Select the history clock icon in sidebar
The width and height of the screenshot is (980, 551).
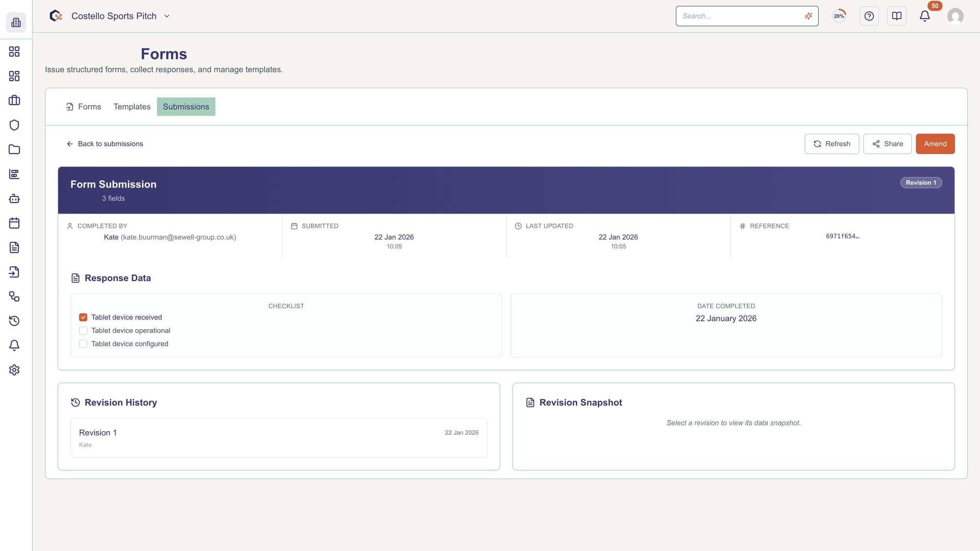pos(14,321)
